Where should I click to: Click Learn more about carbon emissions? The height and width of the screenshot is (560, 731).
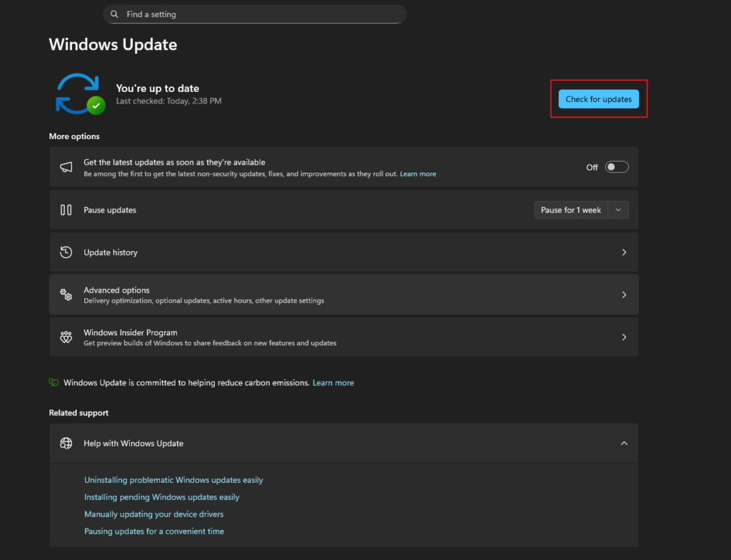pos(333,382)
